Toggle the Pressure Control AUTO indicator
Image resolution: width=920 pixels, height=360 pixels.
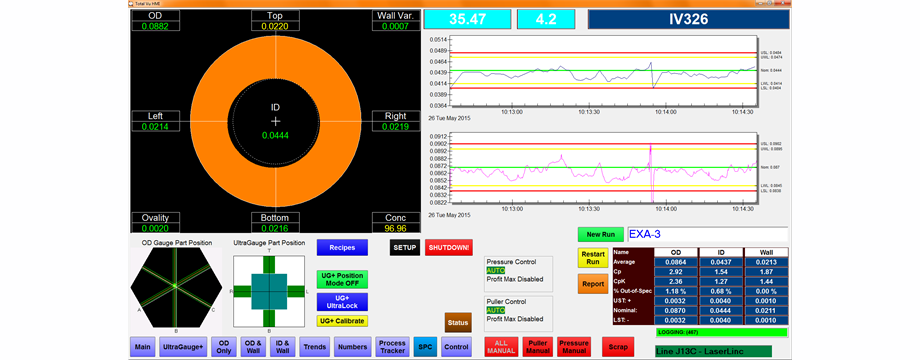(496, 271)
